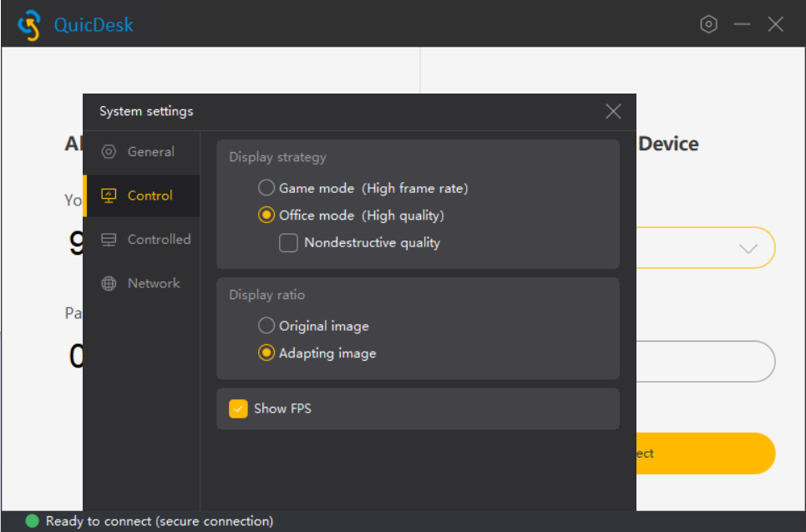Uncheck the Show FPS checkbox

[238, 408]
